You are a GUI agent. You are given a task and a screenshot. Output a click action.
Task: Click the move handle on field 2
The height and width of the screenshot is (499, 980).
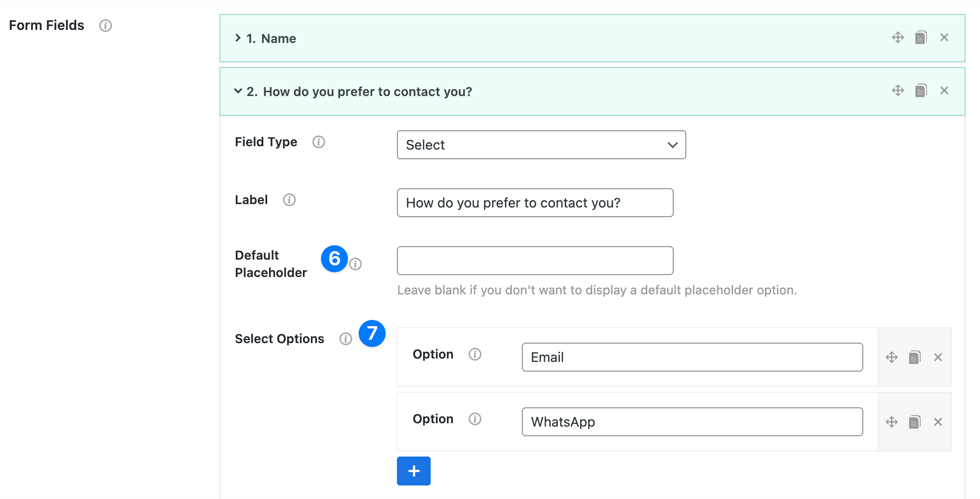[x=898, y=91]
